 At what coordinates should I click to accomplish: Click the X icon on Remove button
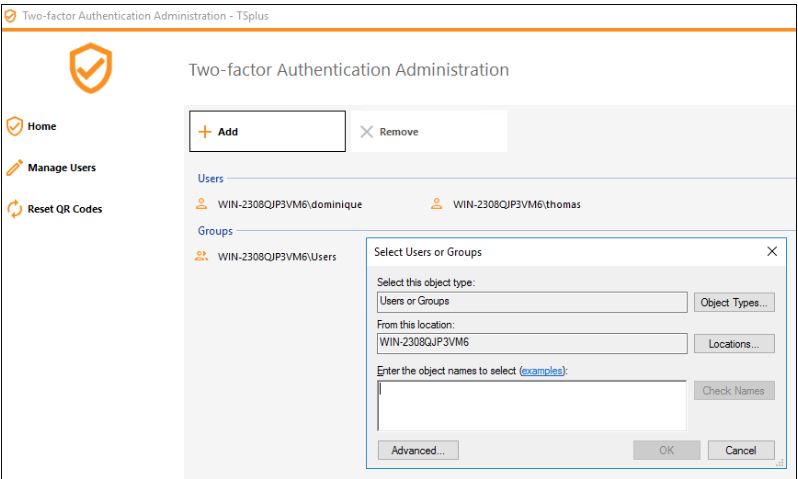[x=366, y=132]
